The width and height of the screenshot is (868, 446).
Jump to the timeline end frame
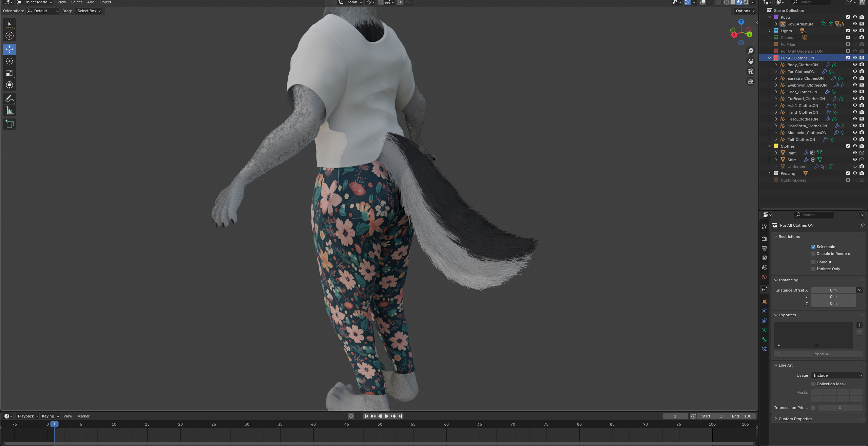(x=400, y=416)
